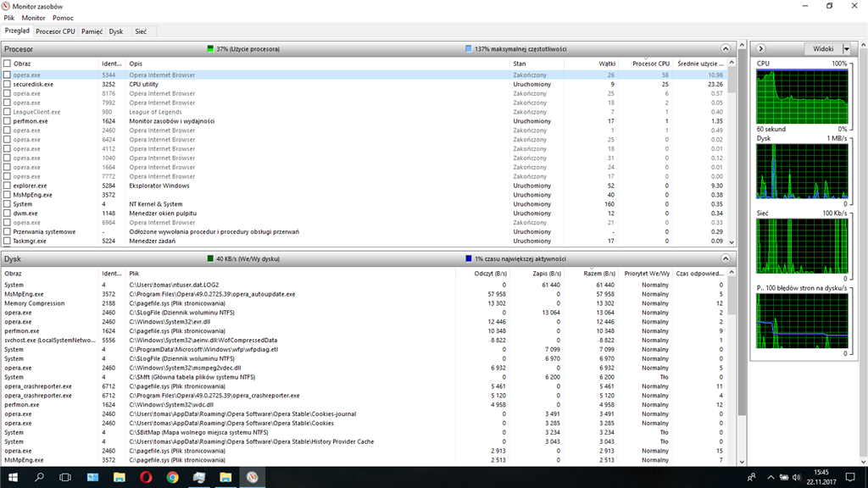Switch to the Dysk tab
Screen dimensions: 868x488
[x=115, y=31]
